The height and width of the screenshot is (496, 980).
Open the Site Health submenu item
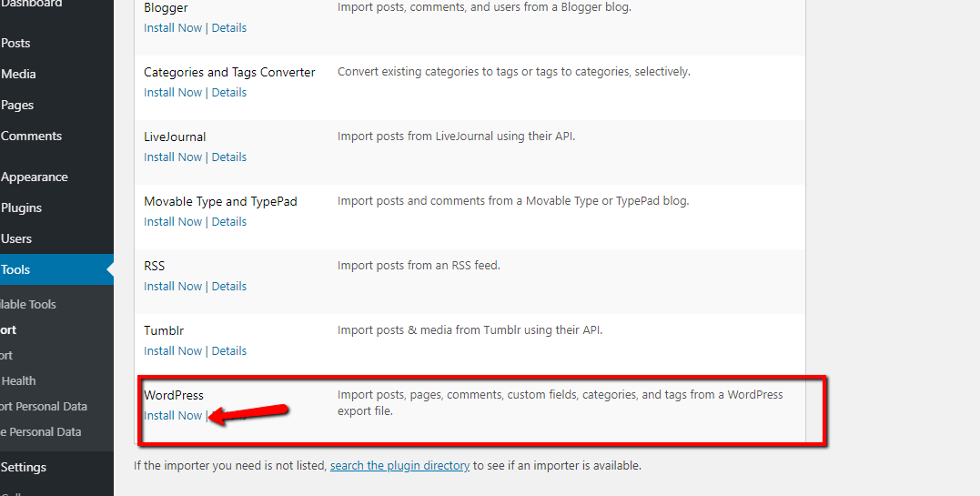17,381
